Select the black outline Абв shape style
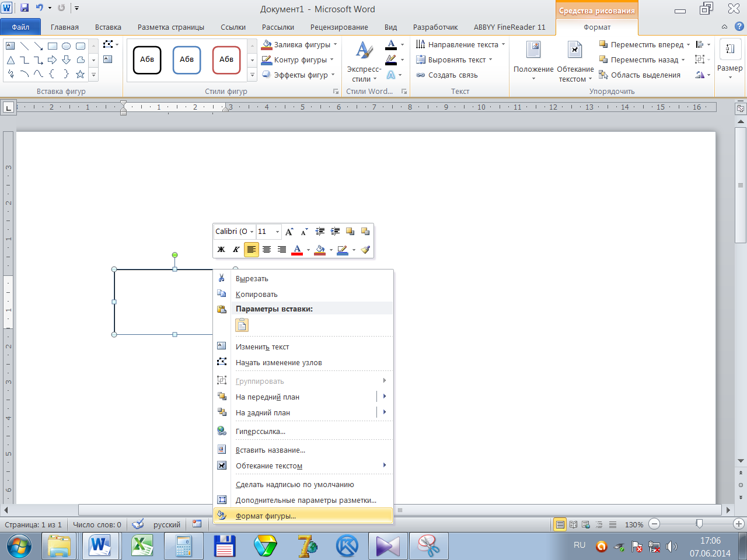Viewport: 747px width, 560px height. (x=147, y=60)
